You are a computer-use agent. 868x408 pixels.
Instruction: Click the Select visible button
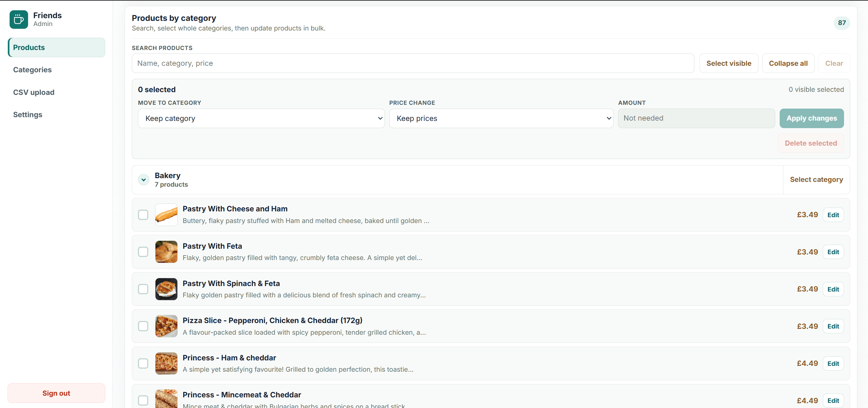729,63
